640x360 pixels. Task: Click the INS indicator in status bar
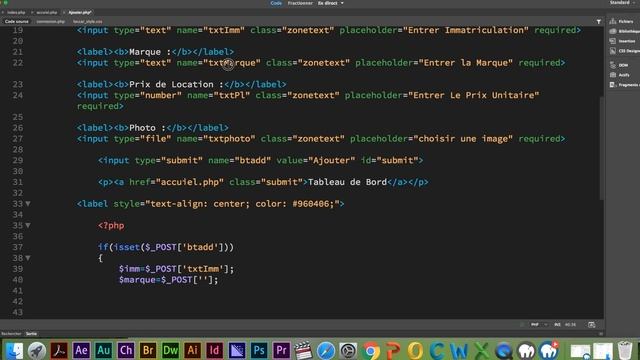557,324
